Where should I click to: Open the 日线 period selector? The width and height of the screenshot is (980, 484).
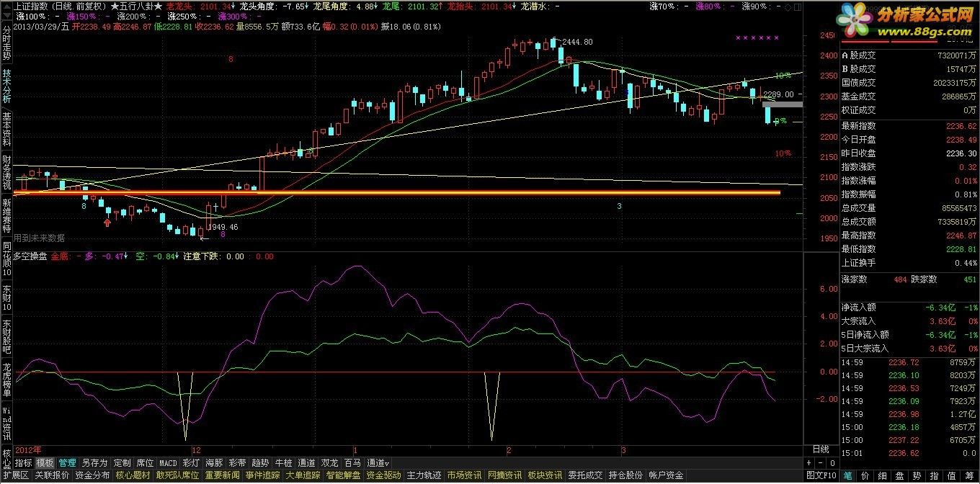coord(820,449)
